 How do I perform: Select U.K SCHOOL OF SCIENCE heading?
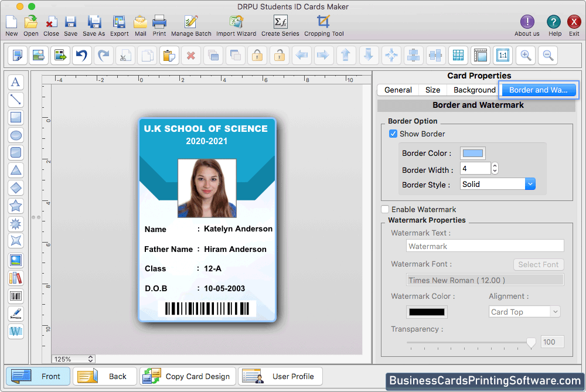pyautogui.click(x=206, y=128)
